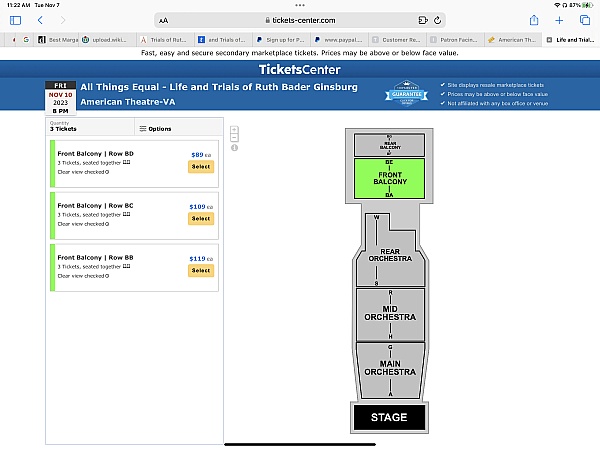Select the $109 Row BC tickets
The height and width of the screenshot is (449, 600).
pos(201,219)
